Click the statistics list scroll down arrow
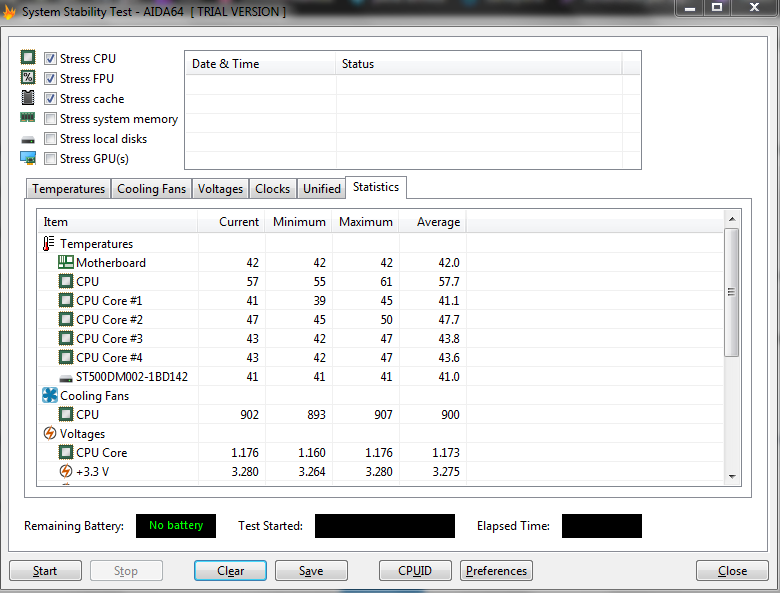This screenshot has width=780, height=593. pos(732,477)
